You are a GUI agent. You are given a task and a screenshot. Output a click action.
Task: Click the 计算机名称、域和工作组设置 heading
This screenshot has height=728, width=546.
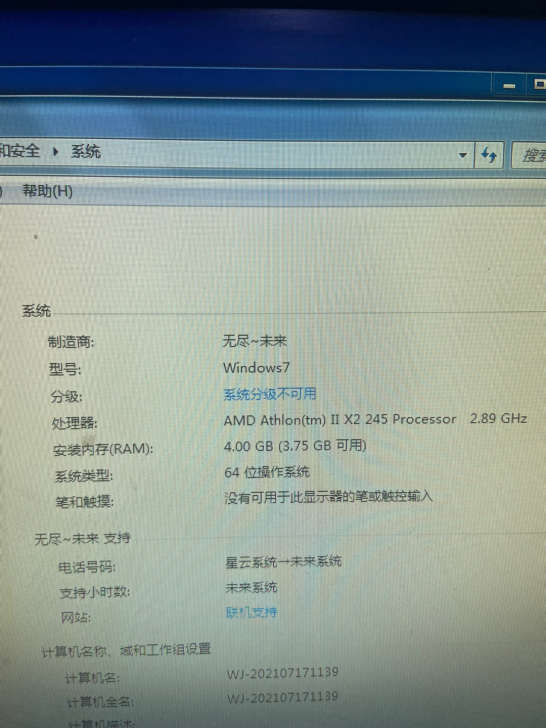point(126,650)
